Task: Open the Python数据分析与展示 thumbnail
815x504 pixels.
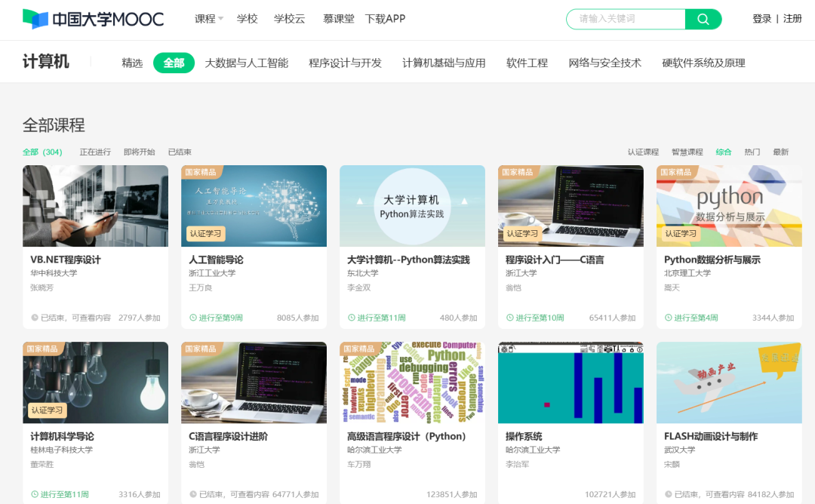Action: (x=729, y=206)
